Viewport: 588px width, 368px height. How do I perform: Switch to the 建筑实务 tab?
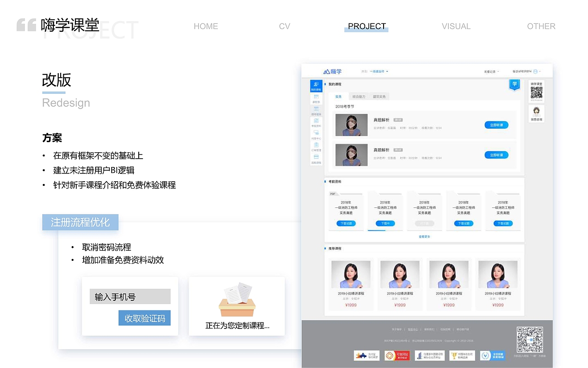pos(379,97)
